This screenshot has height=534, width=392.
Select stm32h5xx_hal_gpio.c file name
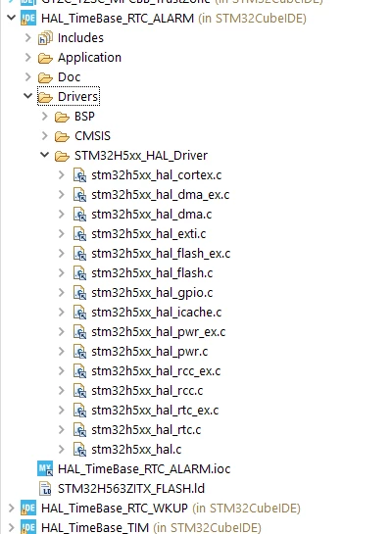coord(152,293)
